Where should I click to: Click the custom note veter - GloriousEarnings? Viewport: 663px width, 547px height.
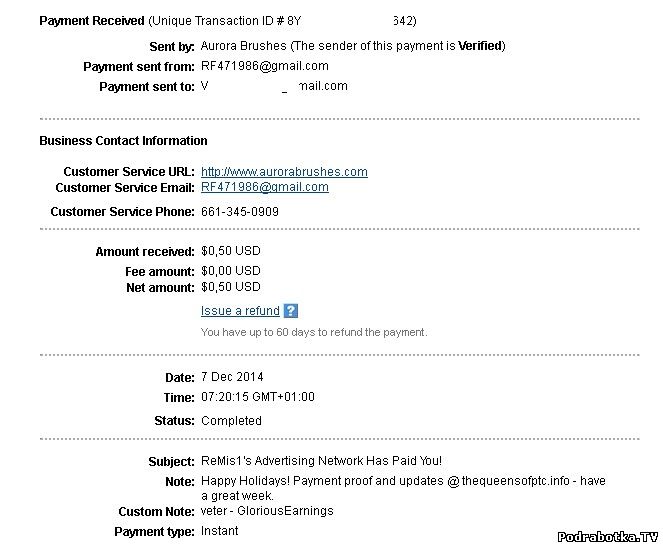pos(267,511)
